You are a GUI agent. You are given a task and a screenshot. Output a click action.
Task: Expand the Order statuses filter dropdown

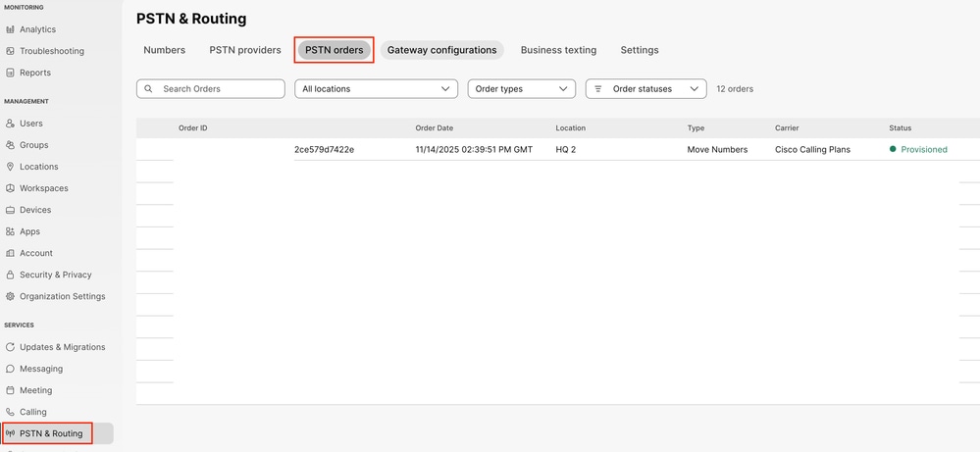[646, 88]
